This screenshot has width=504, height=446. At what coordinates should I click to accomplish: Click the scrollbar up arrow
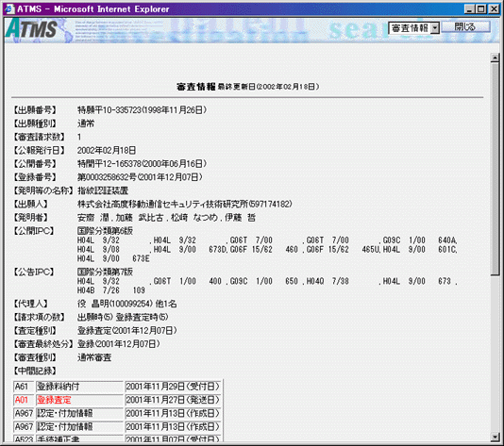(495, 58)
